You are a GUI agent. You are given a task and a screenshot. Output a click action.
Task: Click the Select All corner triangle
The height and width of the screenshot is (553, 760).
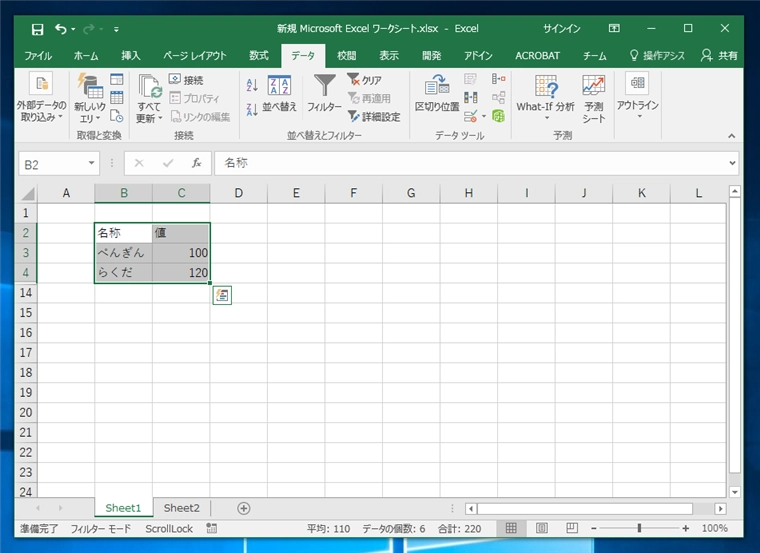pyautogui.click(x=27, y=193)
